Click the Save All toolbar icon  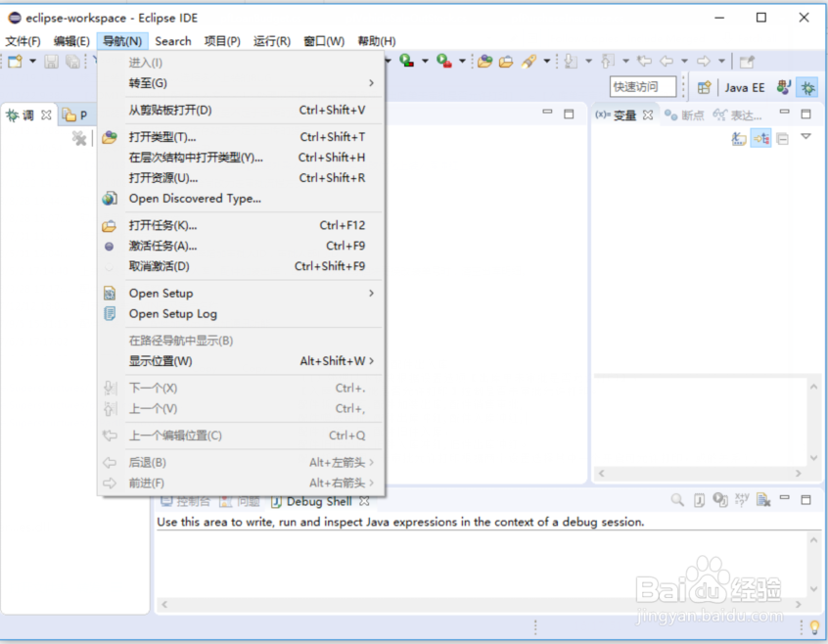click(x=72, y=62)
